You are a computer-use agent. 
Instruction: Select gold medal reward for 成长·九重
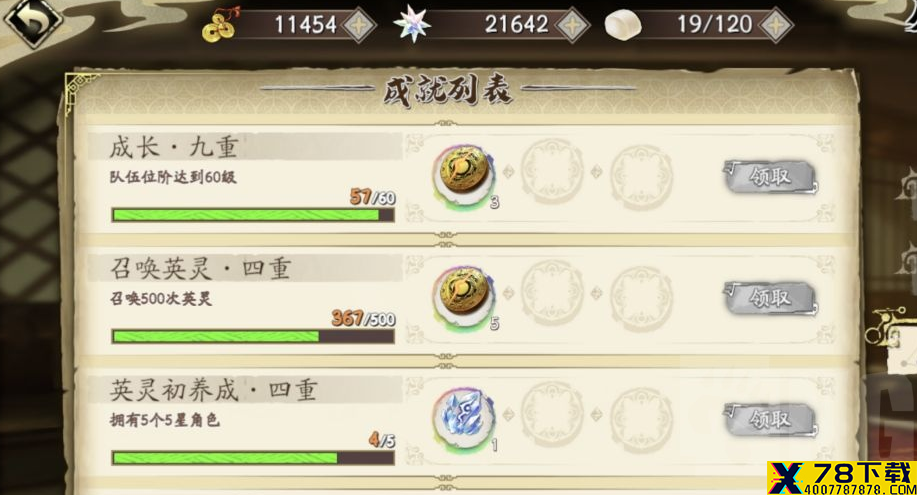click(465, 173)
